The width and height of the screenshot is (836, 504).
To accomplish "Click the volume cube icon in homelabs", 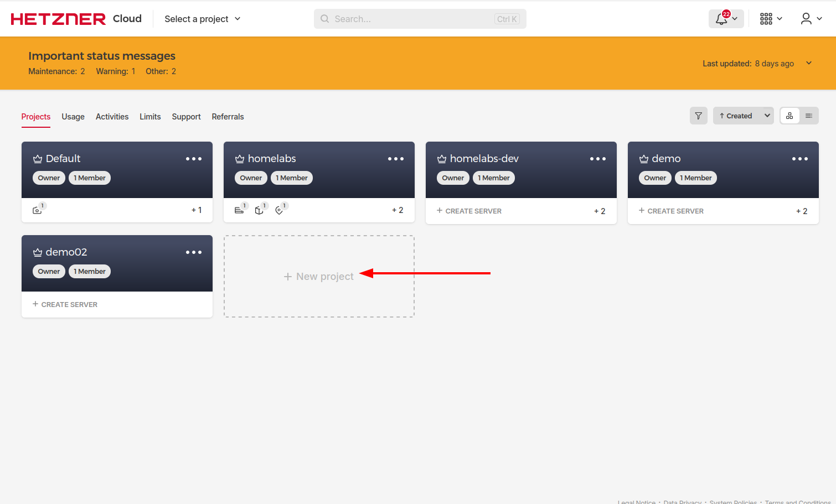I will [259, 210].
